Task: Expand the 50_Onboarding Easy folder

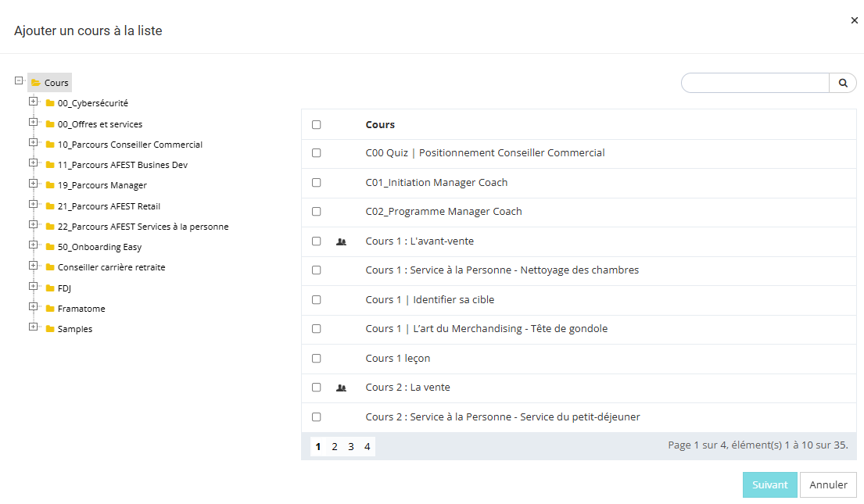Action: coord(33,245)
